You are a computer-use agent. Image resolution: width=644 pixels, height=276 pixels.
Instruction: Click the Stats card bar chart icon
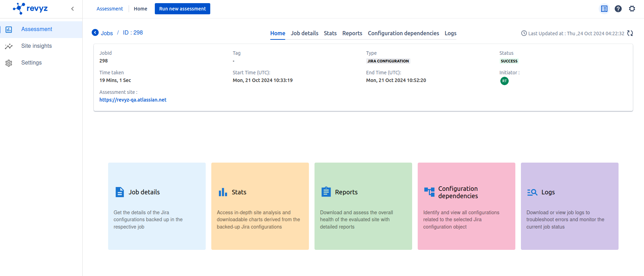coord(223,192)
